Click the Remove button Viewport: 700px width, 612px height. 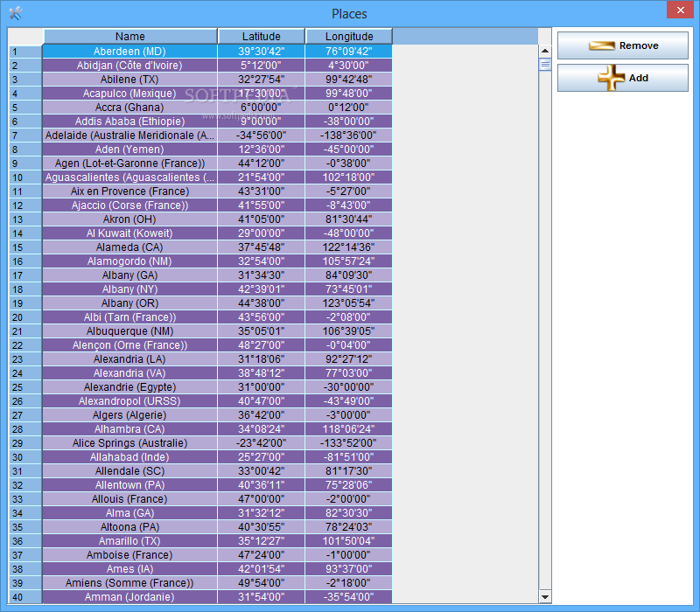623,45
